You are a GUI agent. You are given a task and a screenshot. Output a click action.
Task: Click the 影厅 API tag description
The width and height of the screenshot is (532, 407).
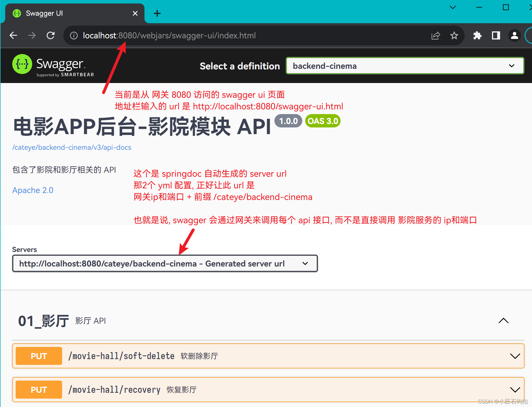coord(91,321)
